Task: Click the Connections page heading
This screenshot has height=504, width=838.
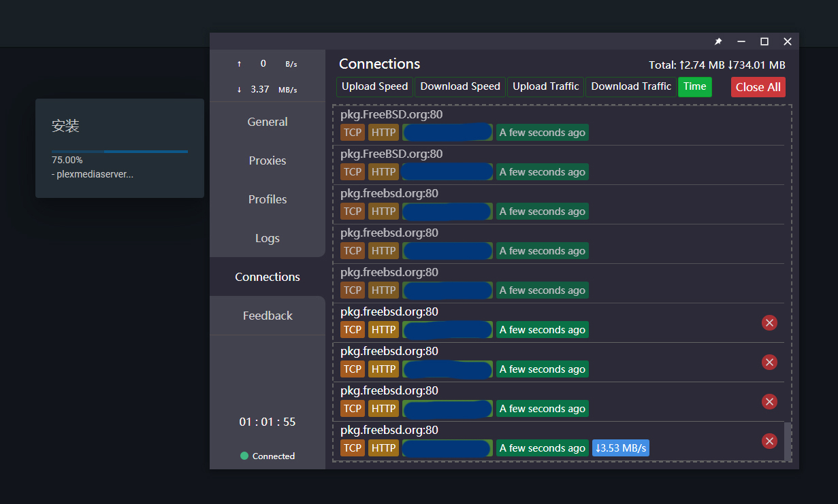Action: pyautogui.click(x=380, y=64)
